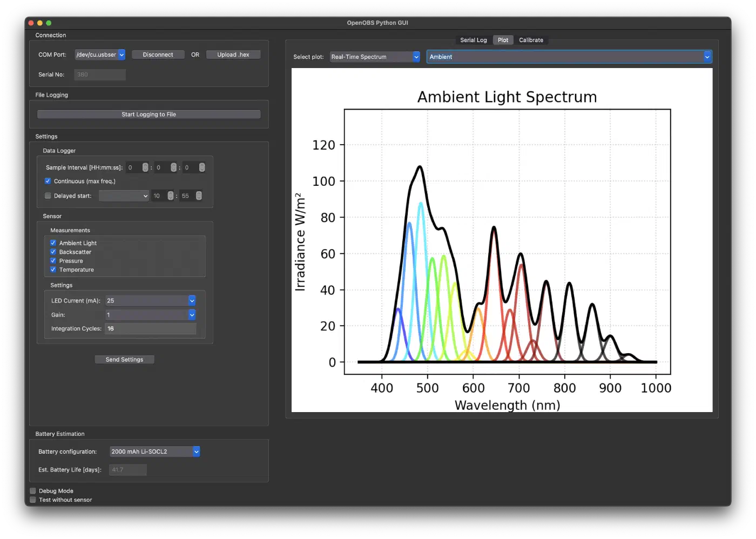Screen dimensions: 756x539
Task: Switch to the Calibrate tab
Action: tap(531, 40)
